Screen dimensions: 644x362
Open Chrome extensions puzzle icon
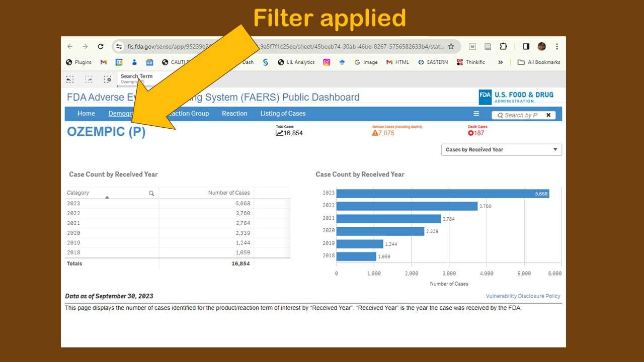[503, 46]
